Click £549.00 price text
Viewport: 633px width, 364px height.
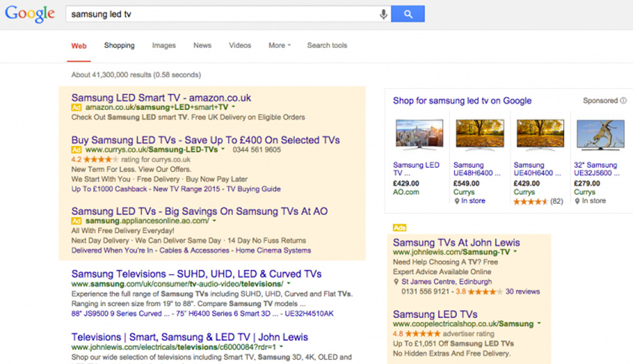(466, 184)
